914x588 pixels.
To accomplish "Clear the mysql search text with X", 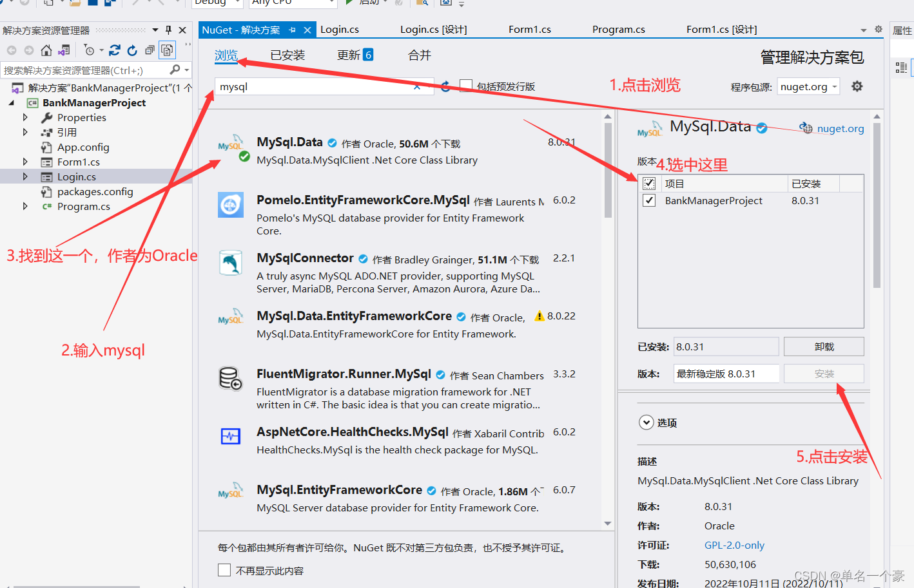I will 417,86.
